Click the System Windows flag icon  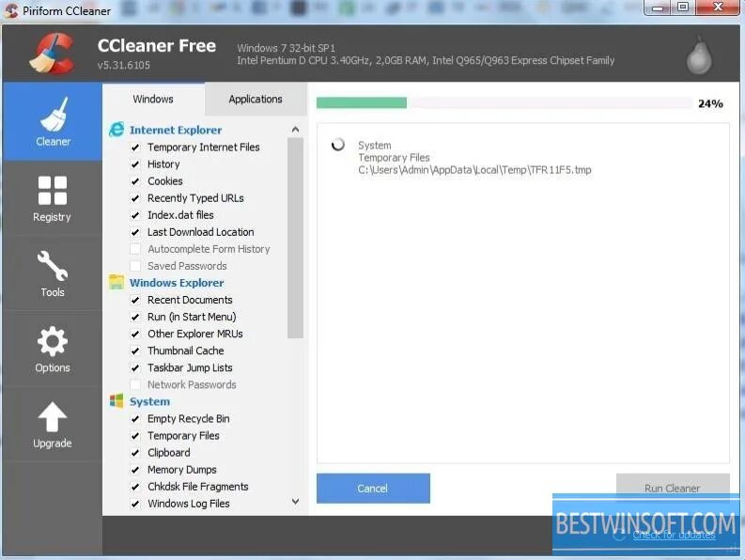coord(116,401)
